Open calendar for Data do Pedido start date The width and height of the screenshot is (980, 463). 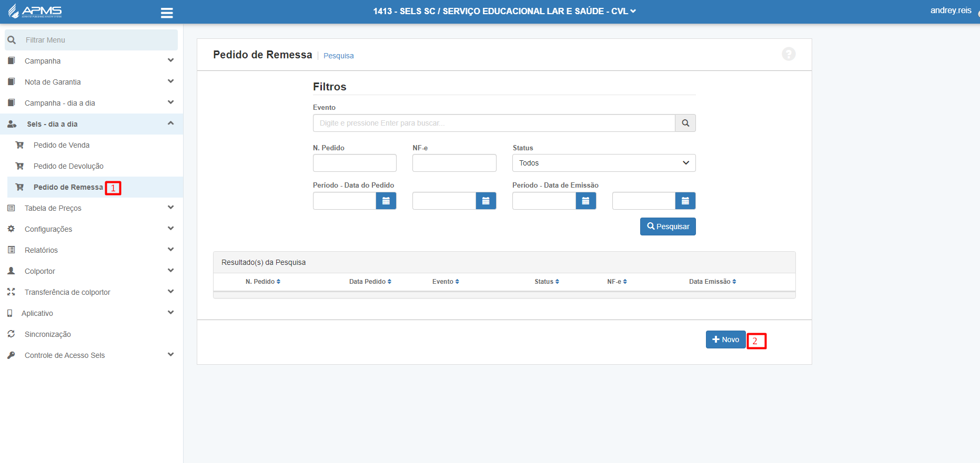click(386, 201)
